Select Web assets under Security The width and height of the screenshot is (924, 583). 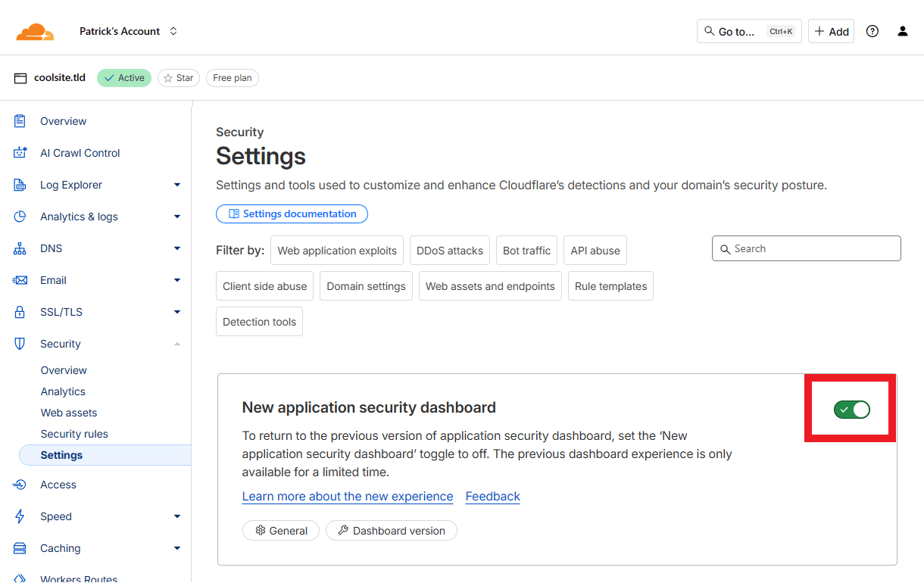69,413
